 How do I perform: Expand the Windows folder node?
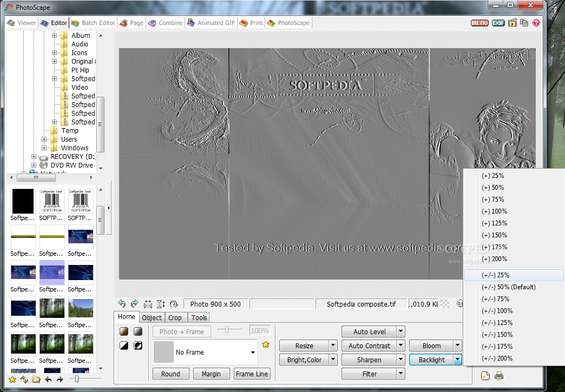pos(44,148)
